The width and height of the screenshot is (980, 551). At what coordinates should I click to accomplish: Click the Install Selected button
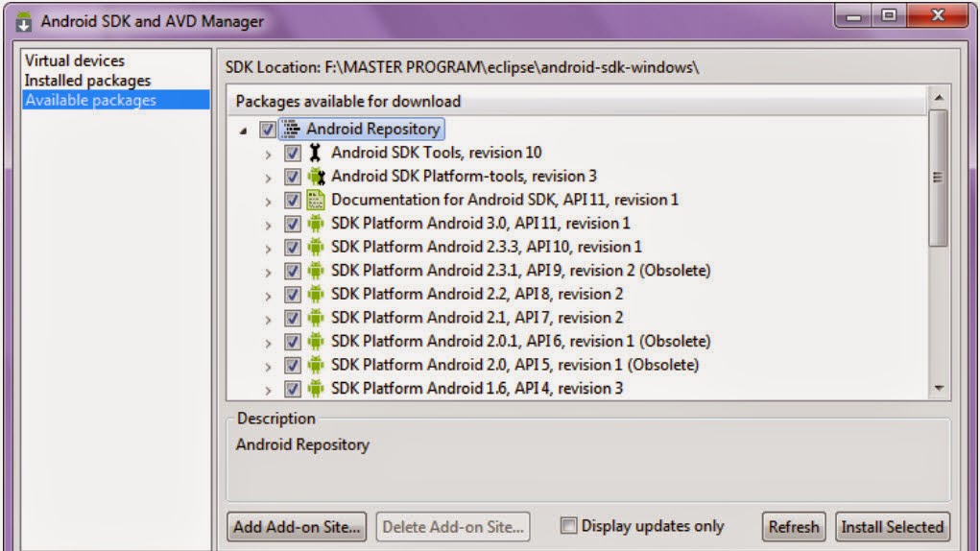coord(893,527)
